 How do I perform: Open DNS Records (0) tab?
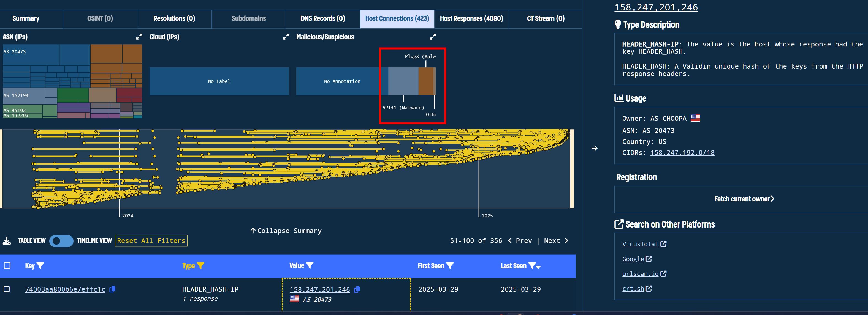tap(323, 18)
